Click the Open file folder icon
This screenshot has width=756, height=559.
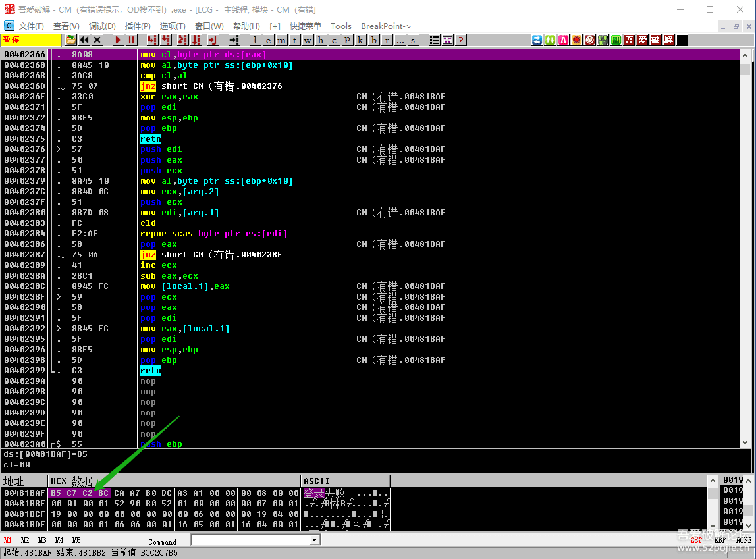point(70,40)
